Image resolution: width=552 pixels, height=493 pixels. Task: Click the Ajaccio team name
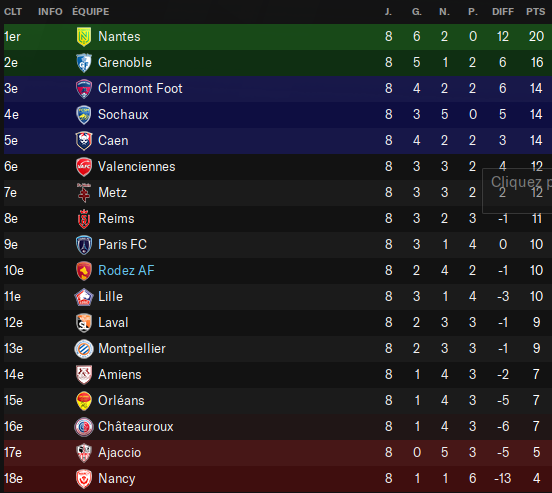[119, 453]
